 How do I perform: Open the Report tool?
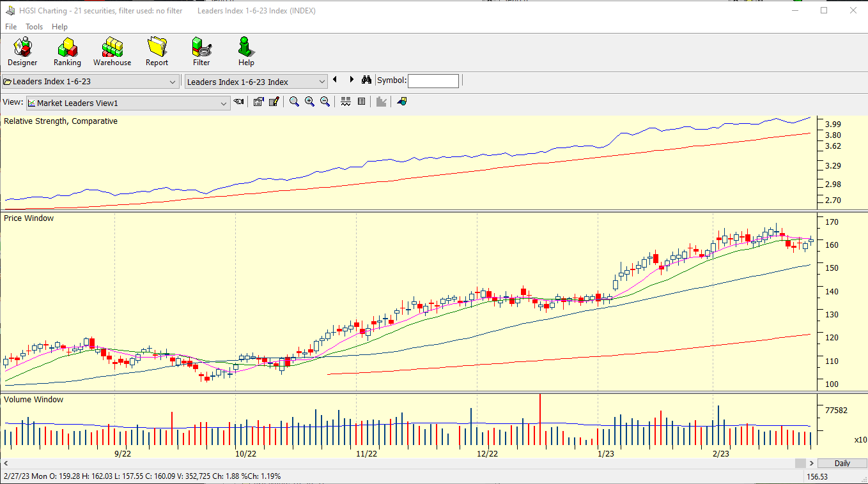pyautogui.click(x=157, y=52)
